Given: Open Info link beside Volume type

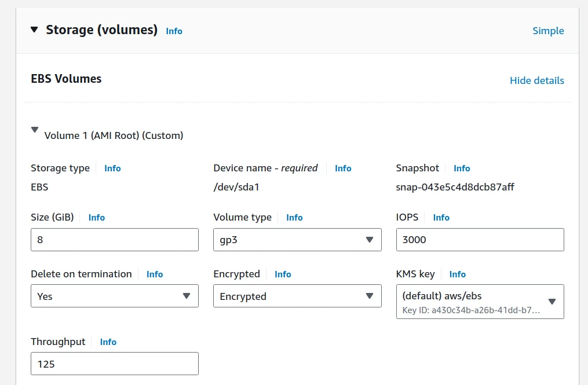Looking at the screenshot, I should tap(294, 218).
